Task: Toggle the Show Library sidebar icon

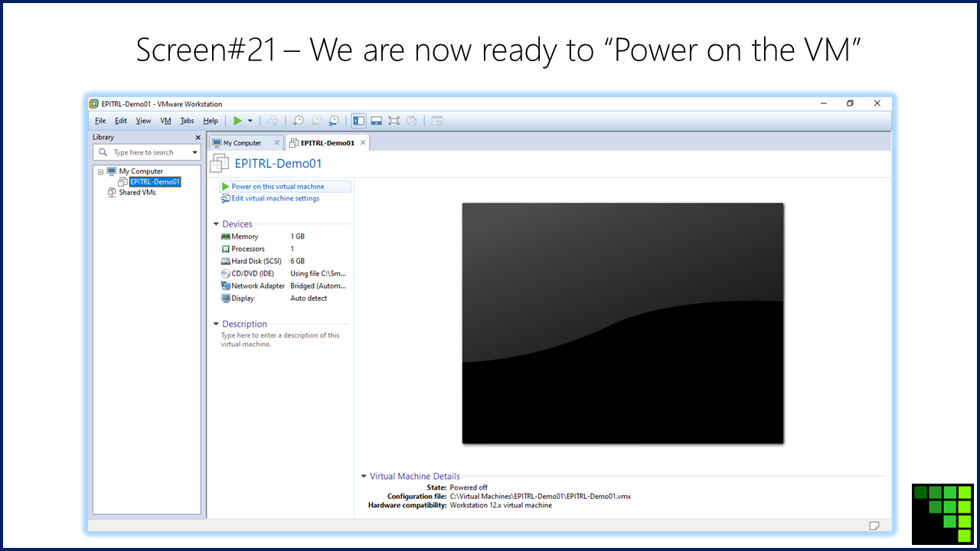Action: point(358,121)
